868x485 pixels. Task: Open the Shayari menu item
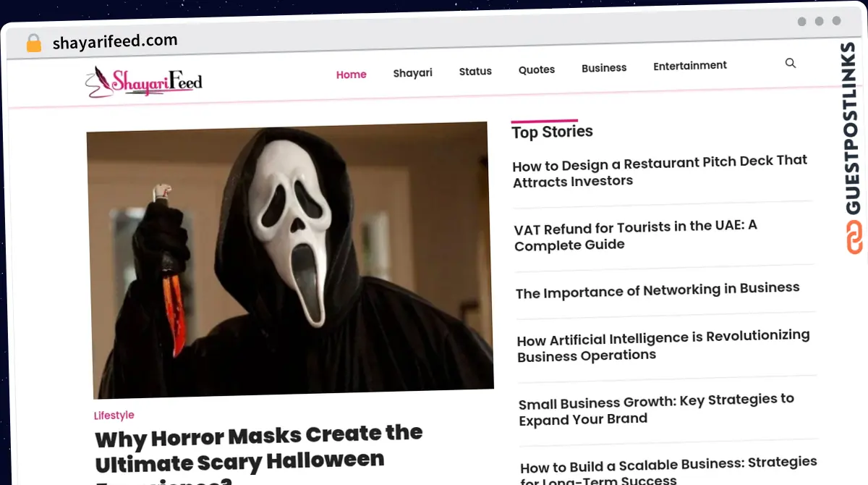(x=412, y=73)
